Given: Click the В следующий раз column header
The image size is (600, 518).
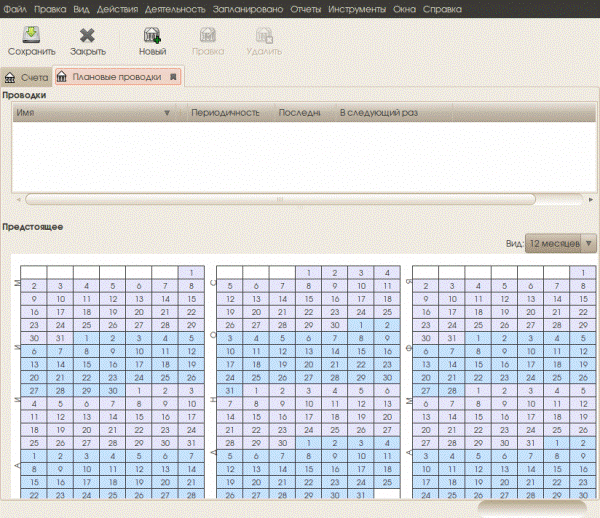Looking at the screenshot, I should [x=378, y=113].
